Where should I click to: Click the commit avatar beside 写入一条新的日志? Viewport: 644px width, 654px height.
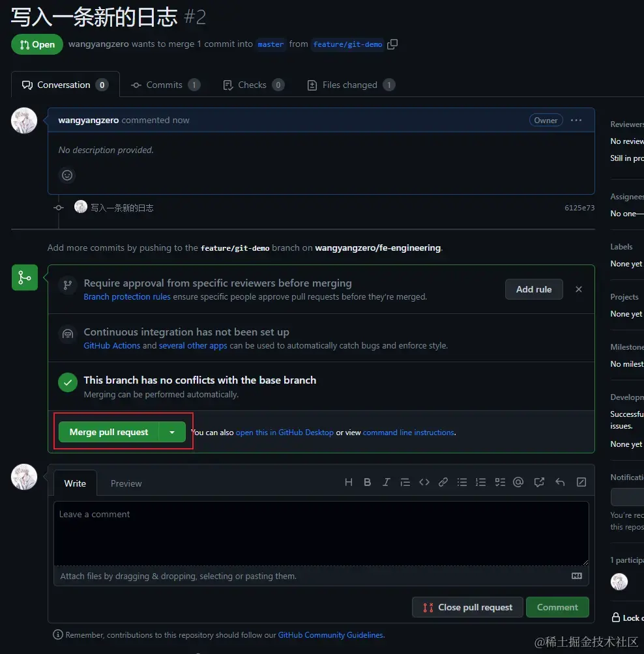coord(81,207)
